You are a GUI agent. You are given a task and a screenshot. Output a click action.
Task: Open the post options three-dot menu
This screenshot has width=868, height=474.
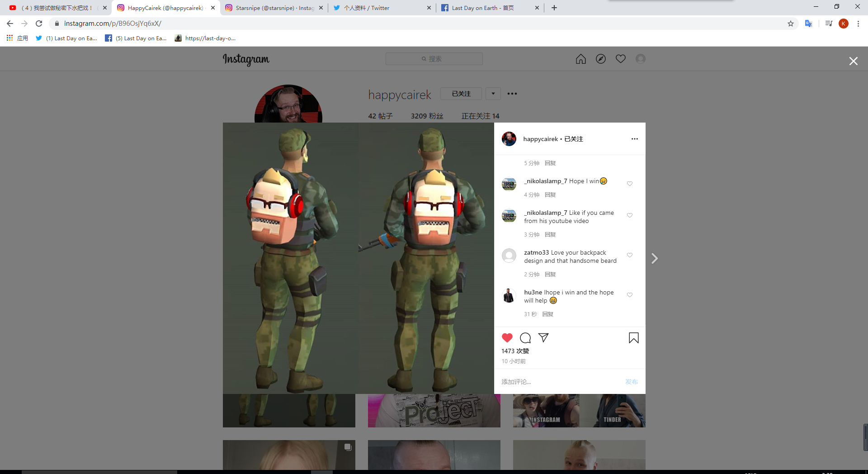click(634, 139)
